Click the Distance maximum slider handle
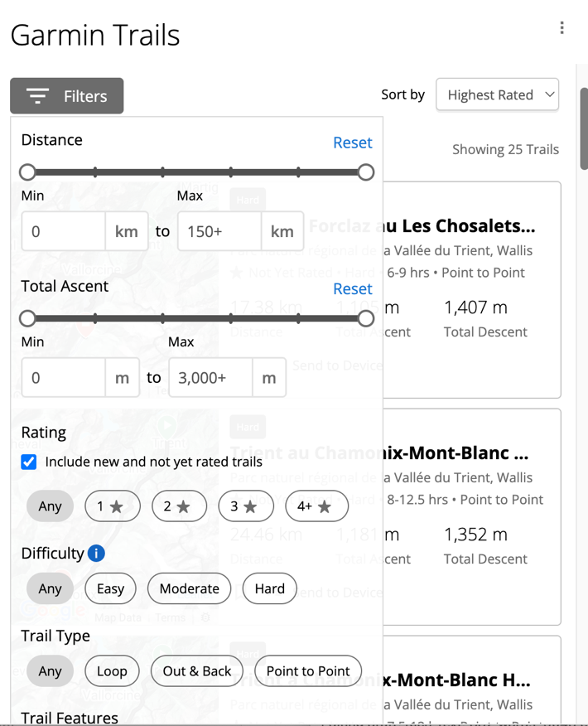The width and height of the screenshot is (588, 726). pos(366,172)
